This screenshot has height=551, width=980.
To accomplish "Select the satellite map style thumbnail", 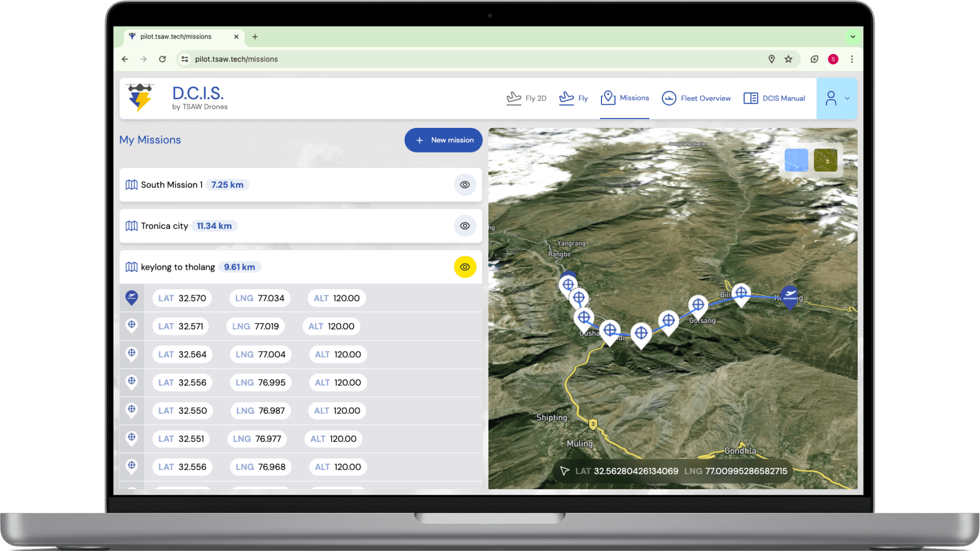I will (x=826, y=160).
